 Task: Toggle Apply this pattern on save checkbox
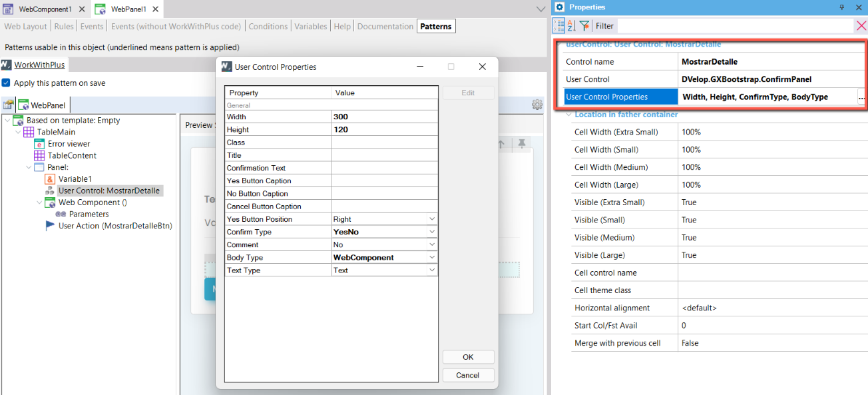[x=6, y=83]
